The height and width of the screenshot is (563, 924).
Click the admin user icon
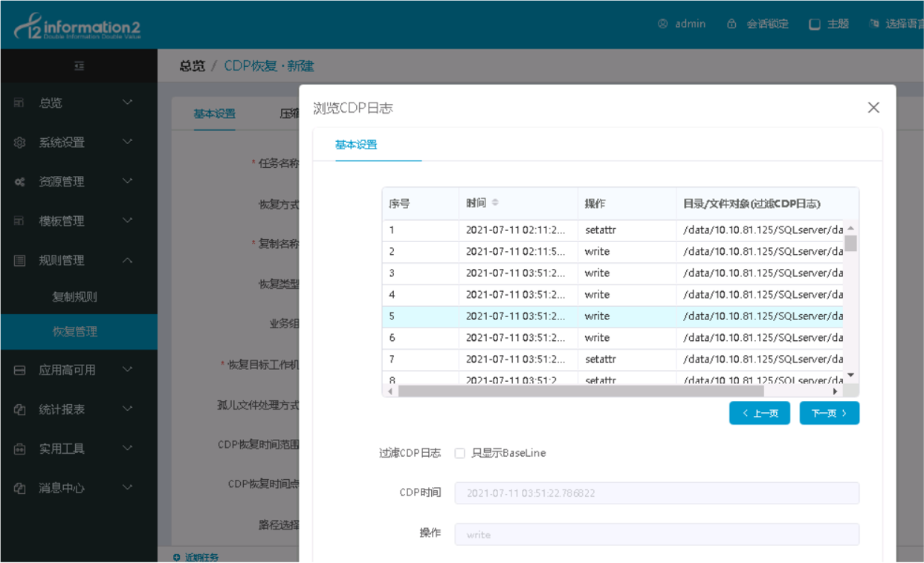point(663,24)
